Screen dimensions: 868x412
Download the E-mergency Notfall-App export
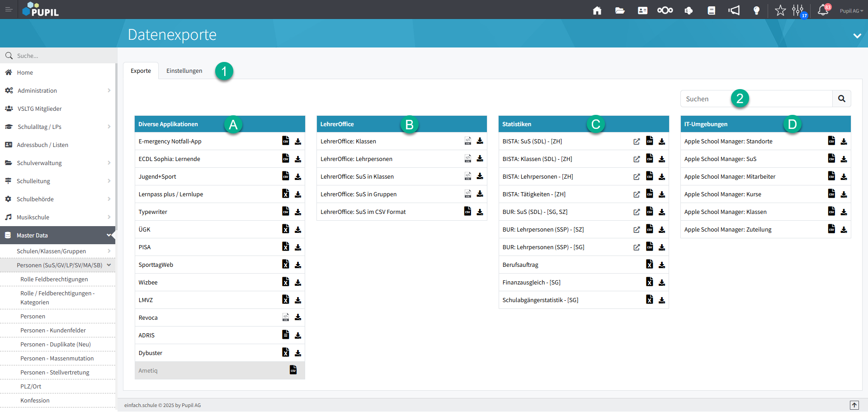pyautogui.click(x=298, y=142)
